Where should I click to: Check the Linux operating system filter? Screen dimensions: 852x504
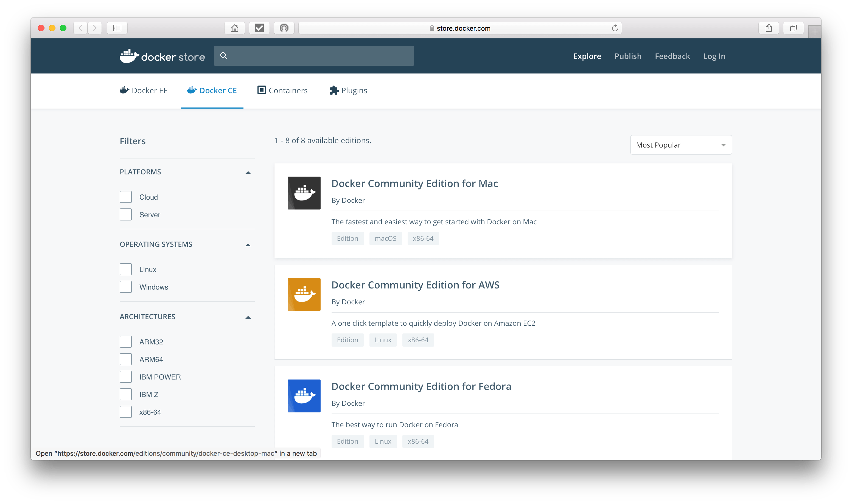coord(126,269)
